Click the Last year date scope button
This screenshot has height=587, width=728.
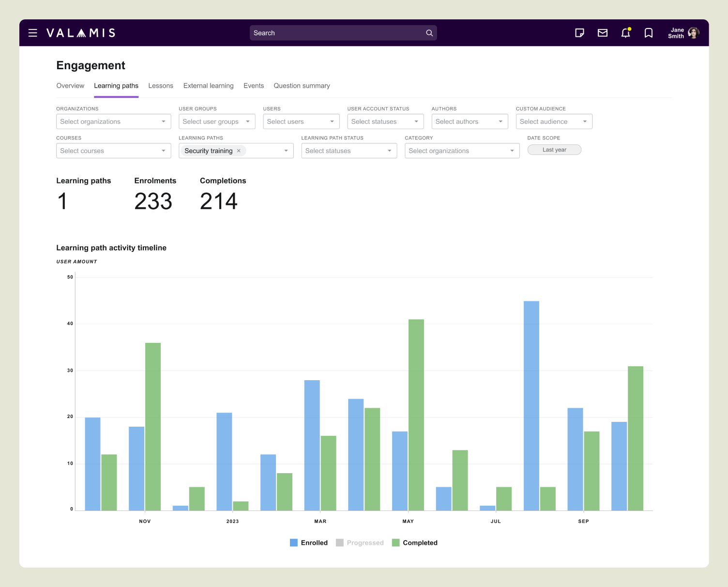pos(554,150)
